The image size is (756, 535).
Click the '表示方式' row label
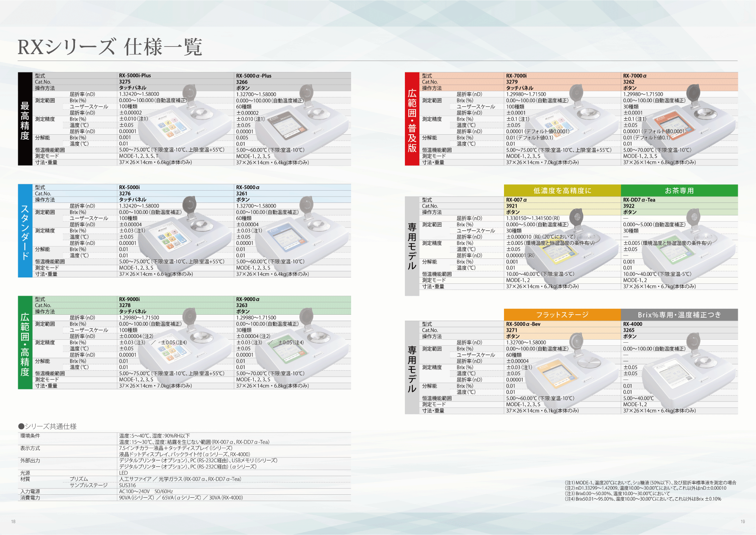30,448
